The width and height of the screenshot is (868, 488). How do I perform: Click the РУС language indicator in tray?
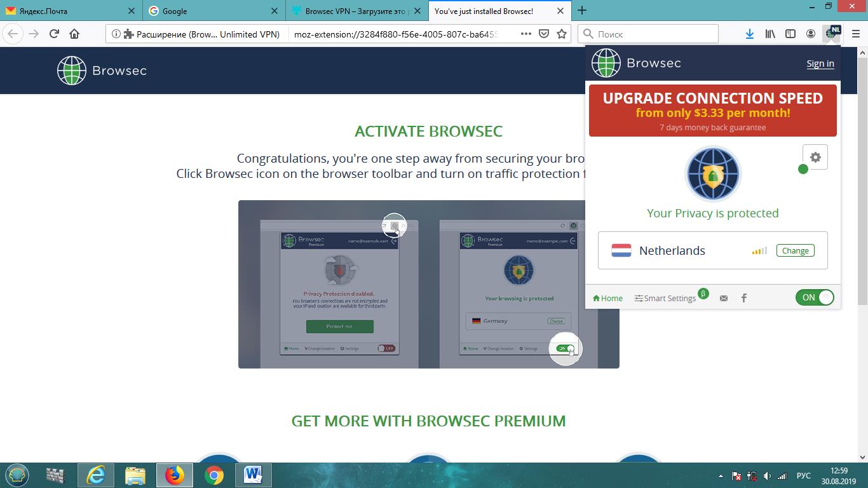803,476
